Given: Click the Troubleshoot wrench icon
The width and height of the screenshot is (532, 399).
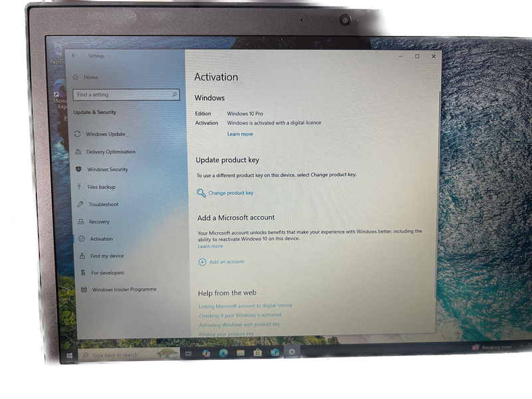Looking at the screenshot, I should [x=80, y=204].
